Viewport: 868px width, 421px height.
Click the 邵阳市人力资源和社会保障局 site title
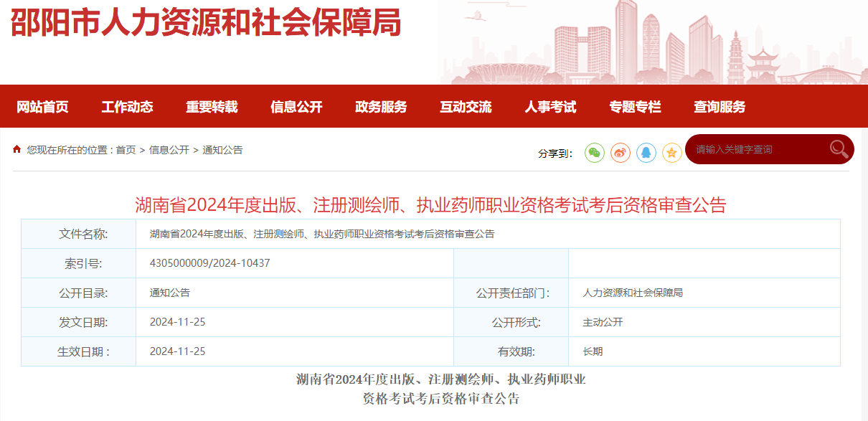206,24
